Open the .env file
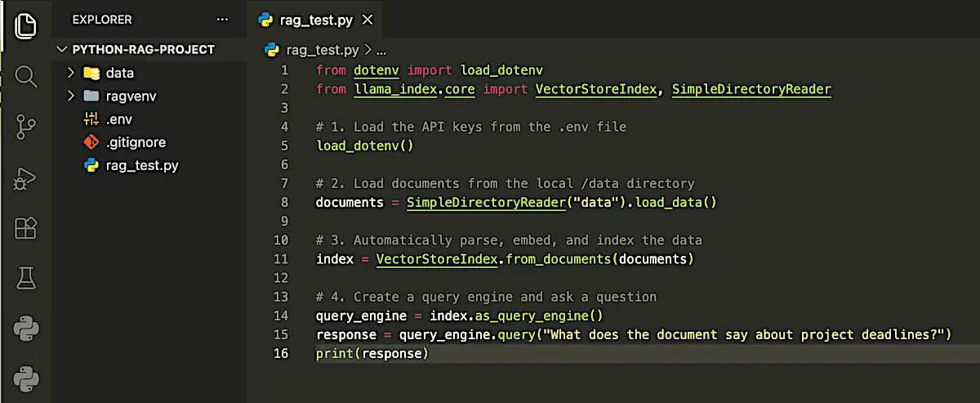The height and width of the screenshot is (403, 980). click(x=149, y=119)
